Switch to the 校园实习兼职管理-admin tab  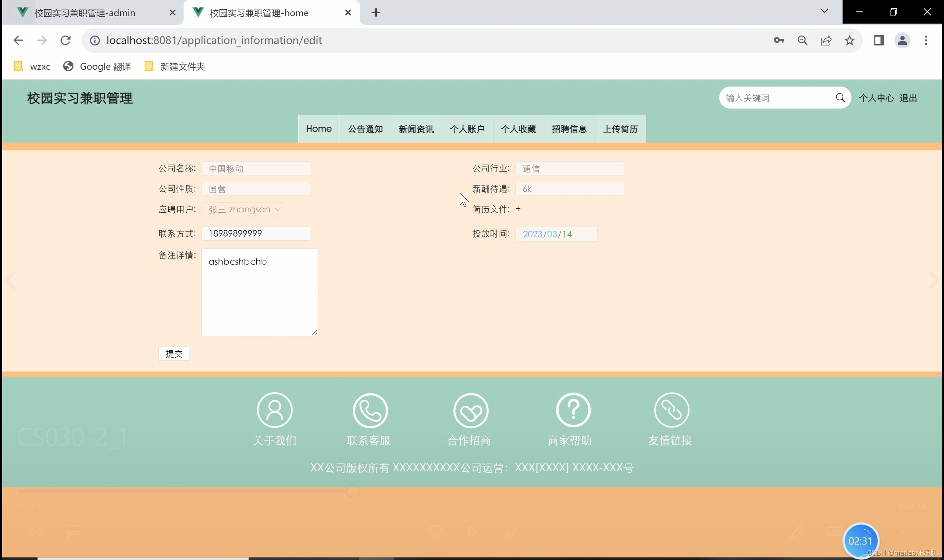coord(85,13)
